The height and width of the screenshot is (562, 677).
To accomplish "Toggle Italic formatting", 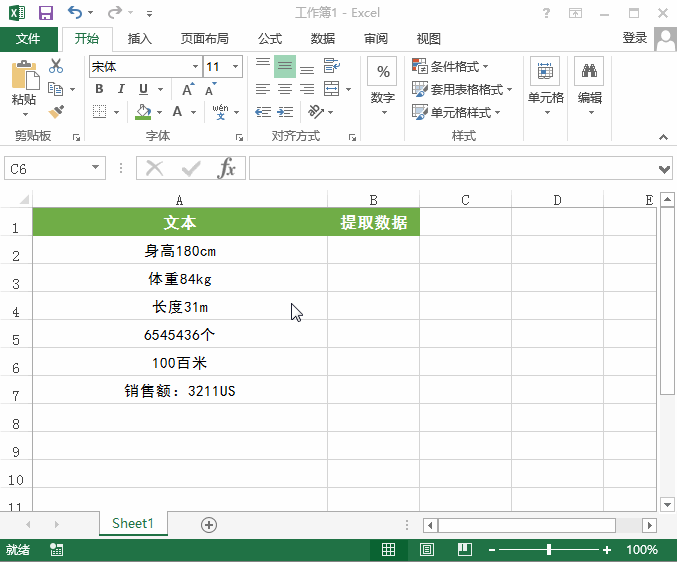I will click(x=122, y=89).
